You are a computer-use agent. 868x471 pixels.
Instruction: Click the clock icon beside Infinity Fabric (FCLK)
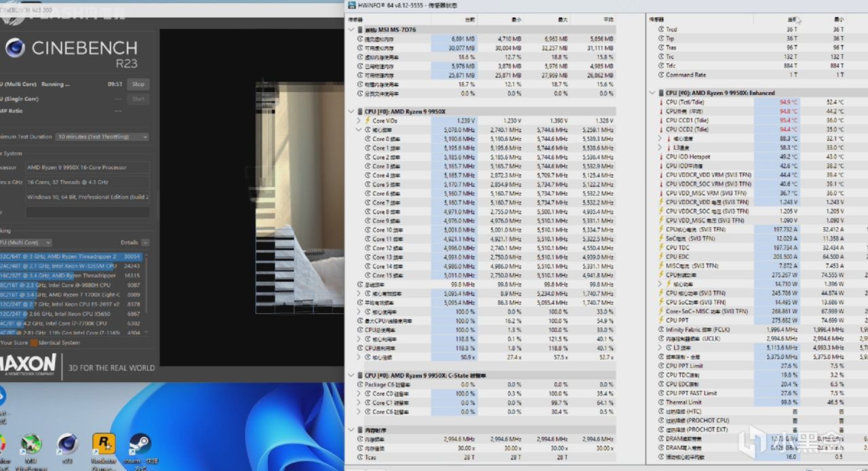coord(660,329)
